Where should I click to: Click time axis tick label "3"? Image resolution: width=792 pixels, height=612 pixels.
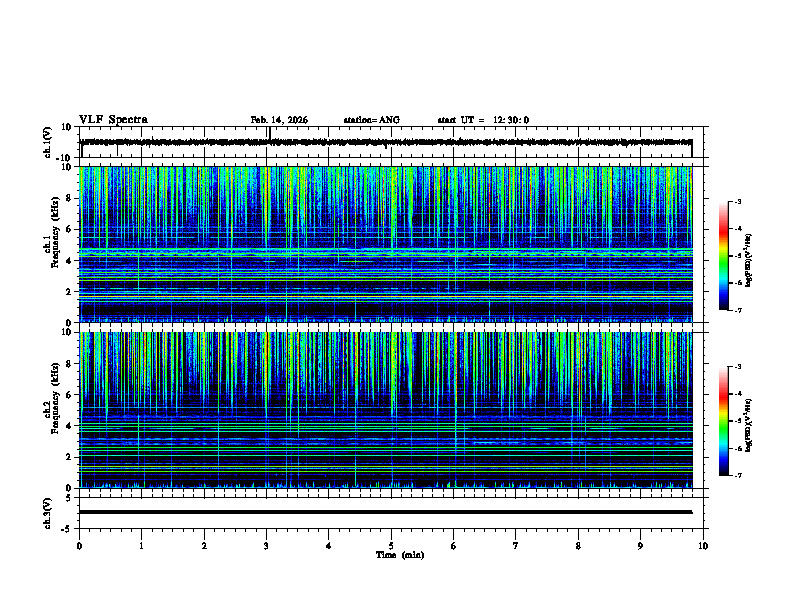(266, 546)
